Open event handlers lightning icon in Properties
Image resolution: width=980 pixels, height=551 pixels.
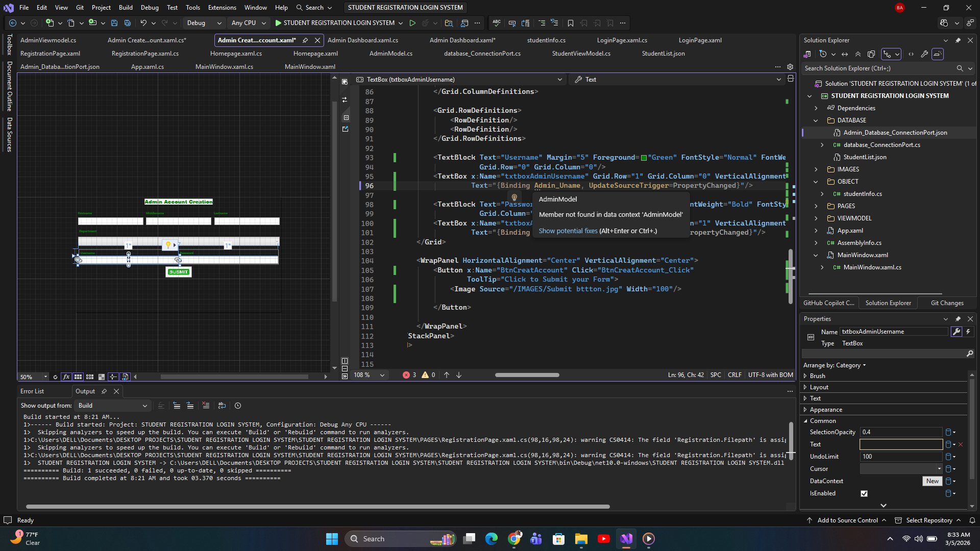[x=968, y=332]
